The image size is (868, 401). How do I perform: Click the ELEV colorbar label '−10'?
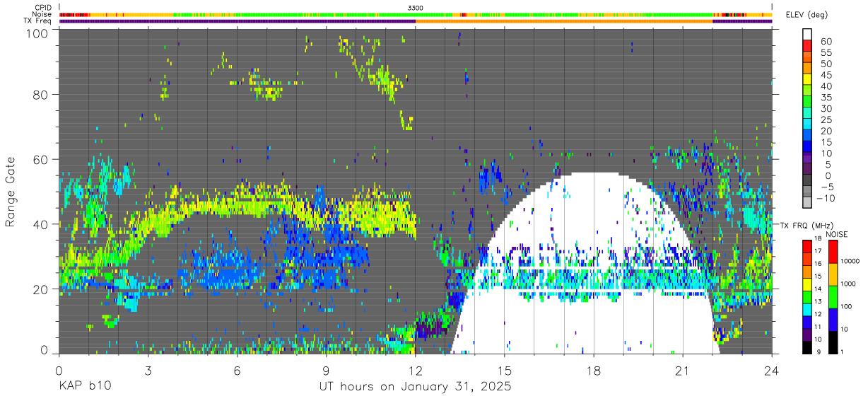pyautogui.click(x=825, y=198)
